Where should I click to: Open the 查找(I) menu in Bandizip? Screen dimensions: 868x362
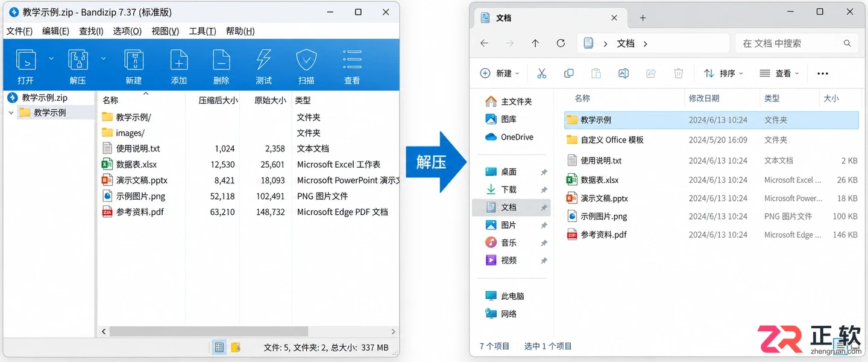tap(91, 31)
